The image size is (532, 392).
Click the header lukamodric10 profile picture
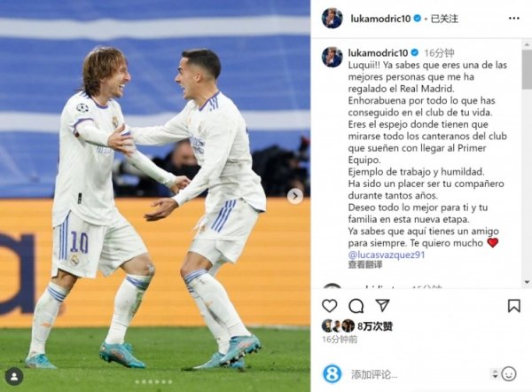[x=332, y=19]
